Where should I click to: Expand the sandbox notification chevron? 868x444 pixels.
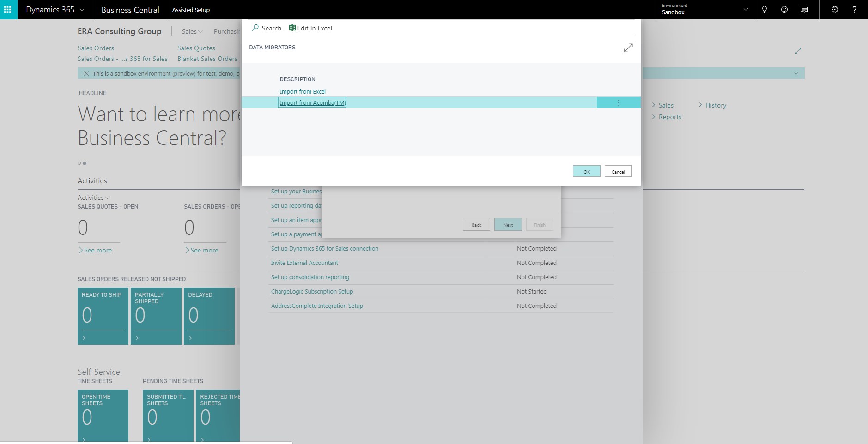pos(796,73)
